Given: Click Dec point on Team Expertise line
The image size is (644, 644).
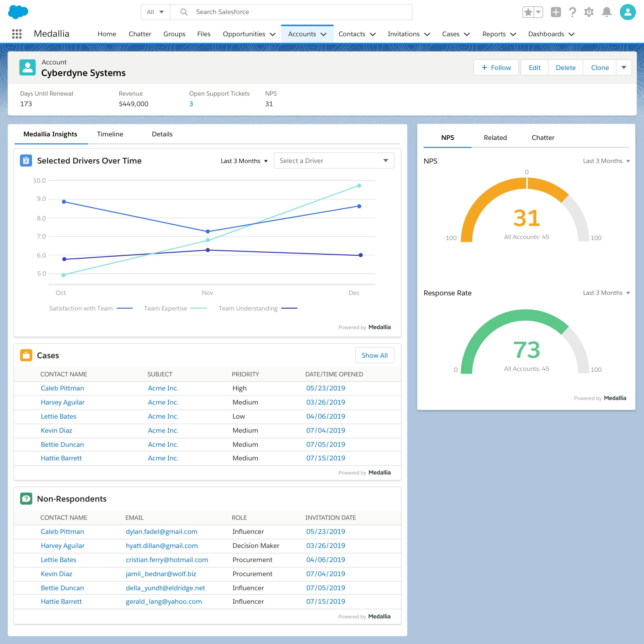Looking at the screenshot, I should [x=359, y=186].
